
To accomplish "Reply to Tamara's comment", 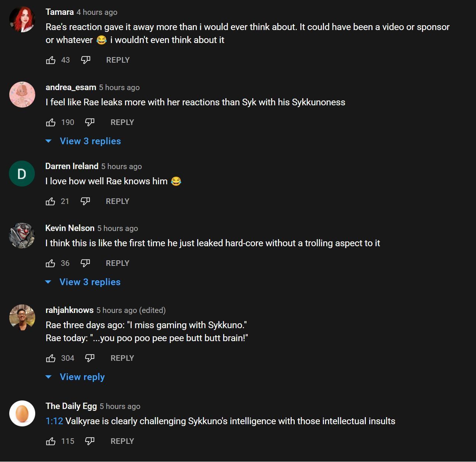I will click(x=118, y=60).
